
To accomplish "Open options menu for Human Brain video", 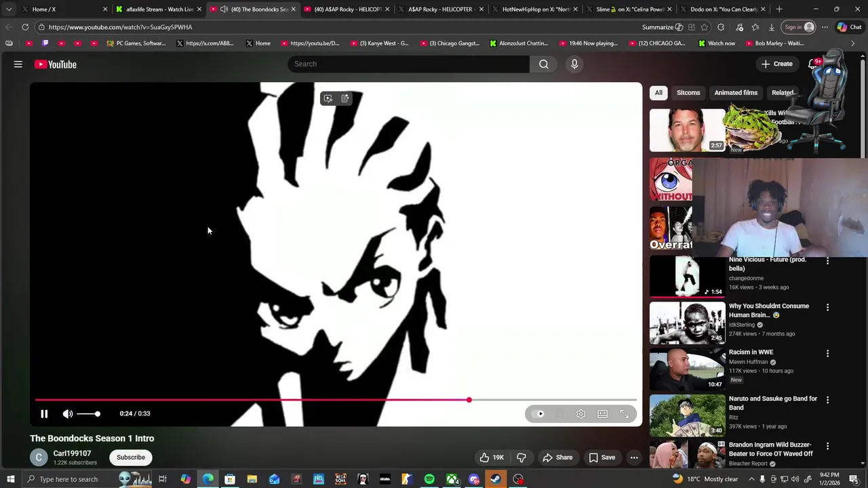I will point(827,308).
